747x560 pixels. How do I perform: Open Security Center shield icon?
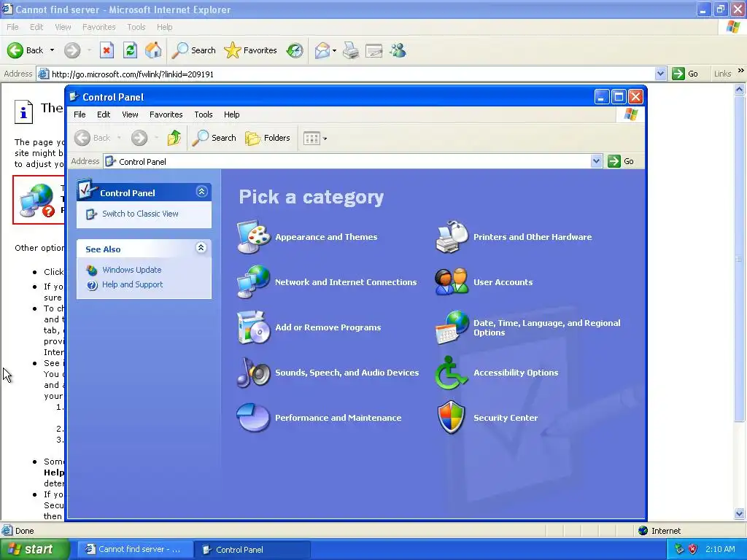click(452, 418)
